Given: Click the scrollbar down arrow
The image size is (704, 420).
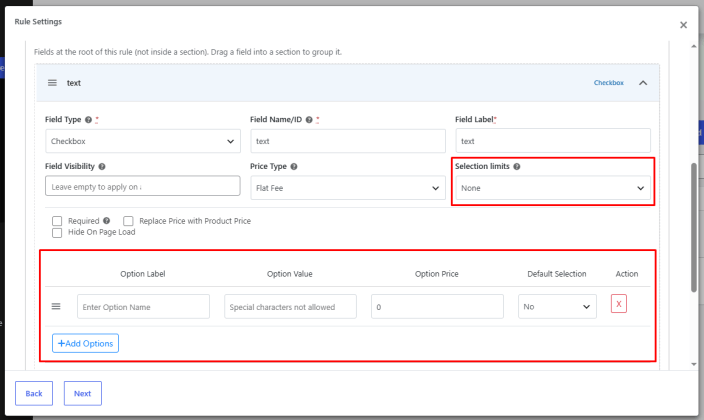Looking at the screenshot, I should coord(694,364).
